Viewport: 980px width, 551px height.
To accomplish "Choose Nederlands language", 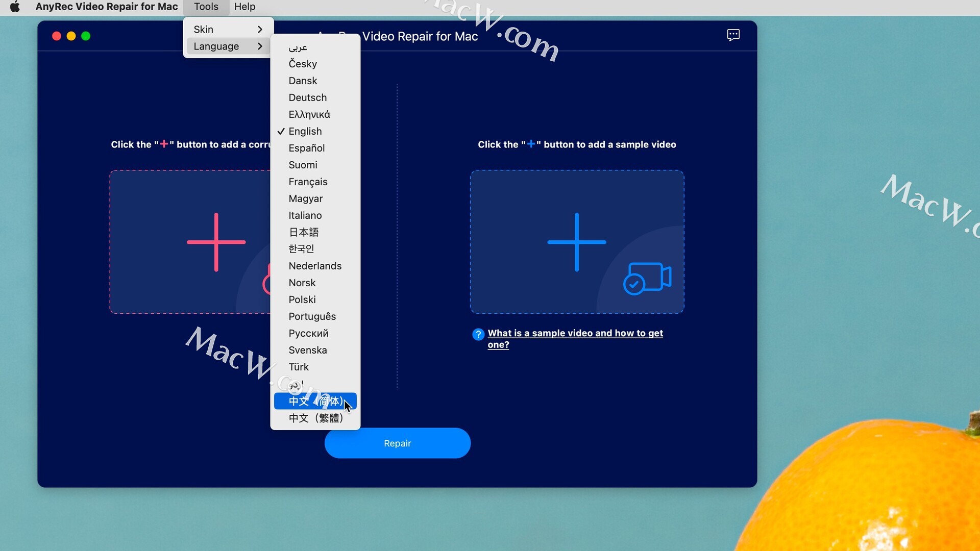I will 315,266.
